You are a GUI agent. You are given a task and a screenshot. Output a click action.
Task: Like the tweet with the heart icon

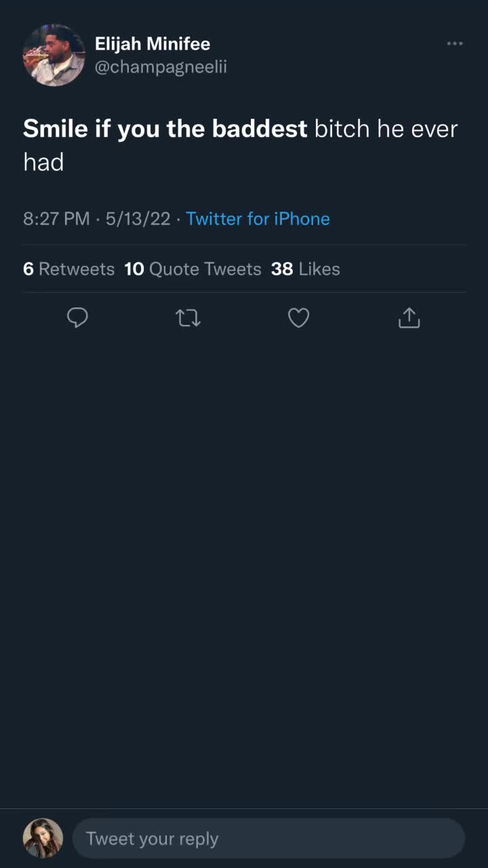(x=299, y=317)
